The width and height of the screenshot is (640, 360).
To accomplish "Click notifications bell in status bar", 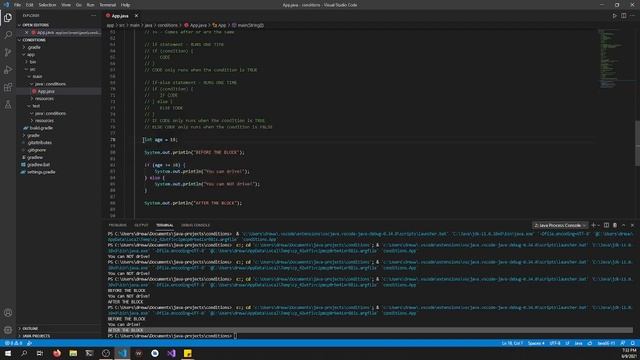I will [632, 343].
